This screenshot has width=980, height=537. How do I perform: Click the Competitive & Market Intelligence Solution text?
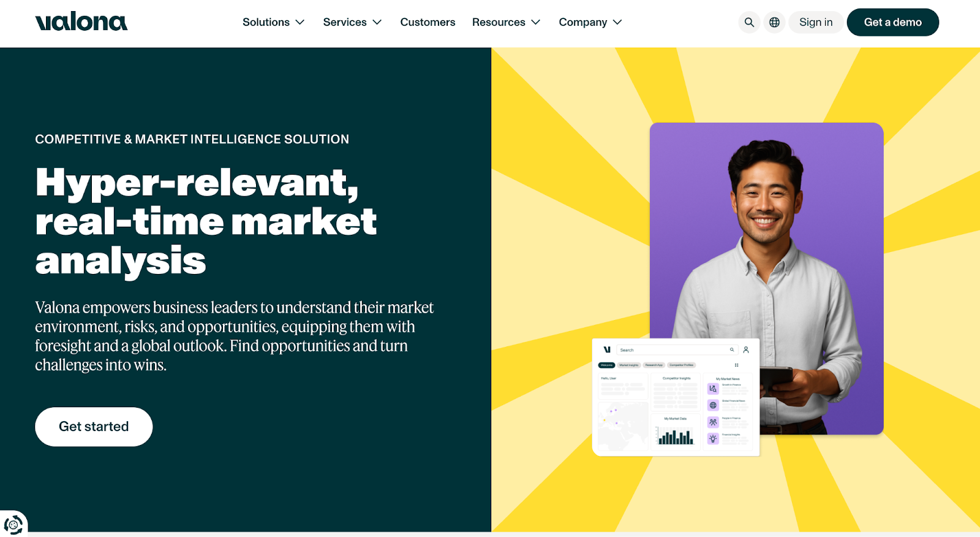click(x=192, y=139)
